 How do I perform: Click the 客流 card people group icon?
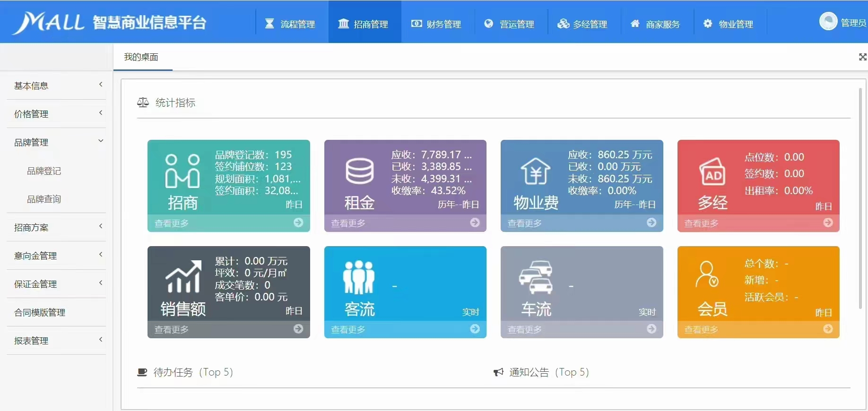pyautogui.click(x=359, y=277)
